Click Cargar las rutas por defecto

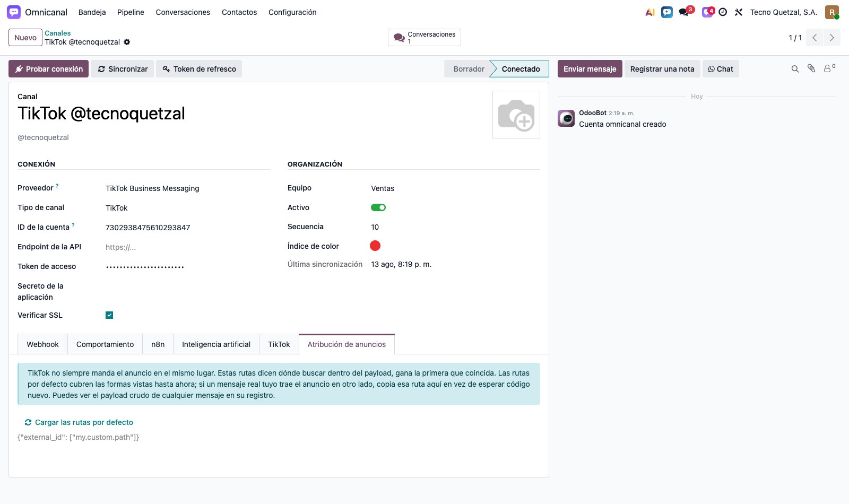79,422
